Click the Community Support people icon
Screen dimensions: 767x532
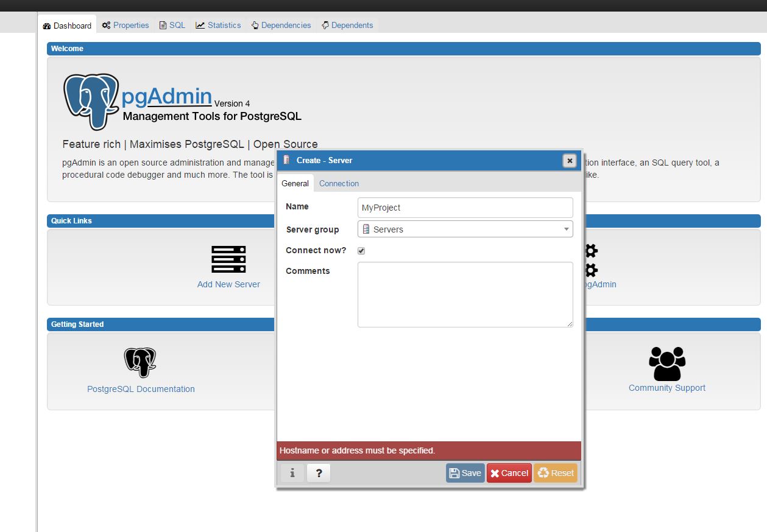click(x=667, y=364)
